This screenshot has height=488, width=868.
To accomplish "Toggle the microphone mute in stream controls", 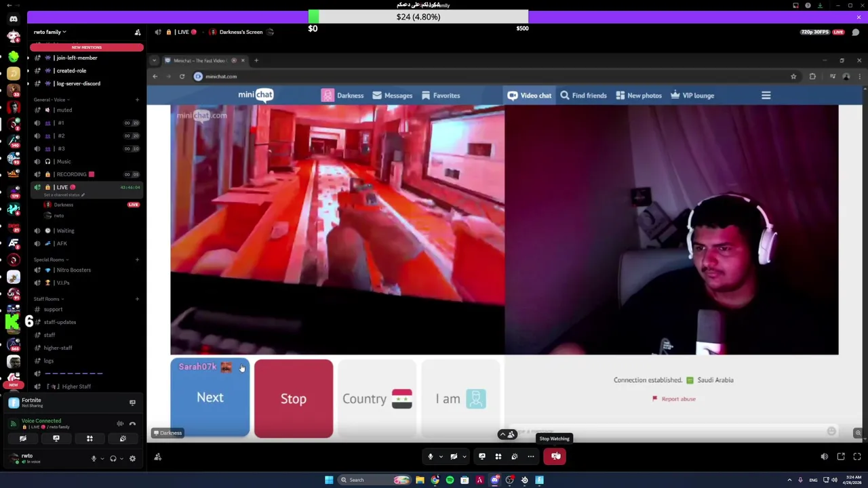I will [x=430, y=456].
